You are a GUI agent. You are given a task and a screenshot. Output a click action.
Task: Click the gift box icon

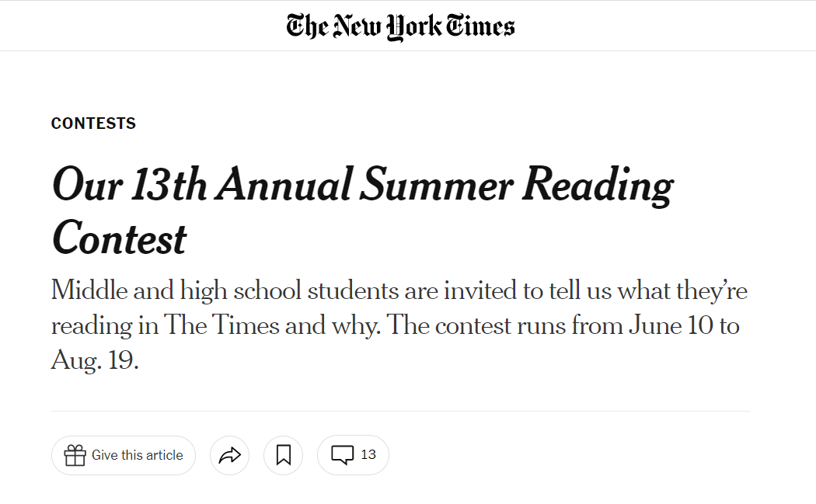point(75,455)
